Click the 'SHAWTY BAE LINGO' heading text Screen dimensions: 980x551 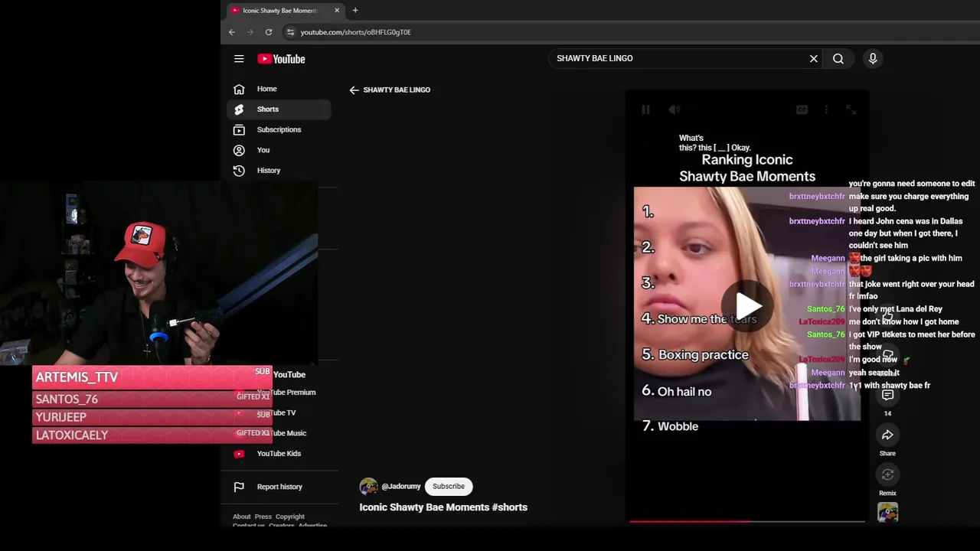[397, 90]
